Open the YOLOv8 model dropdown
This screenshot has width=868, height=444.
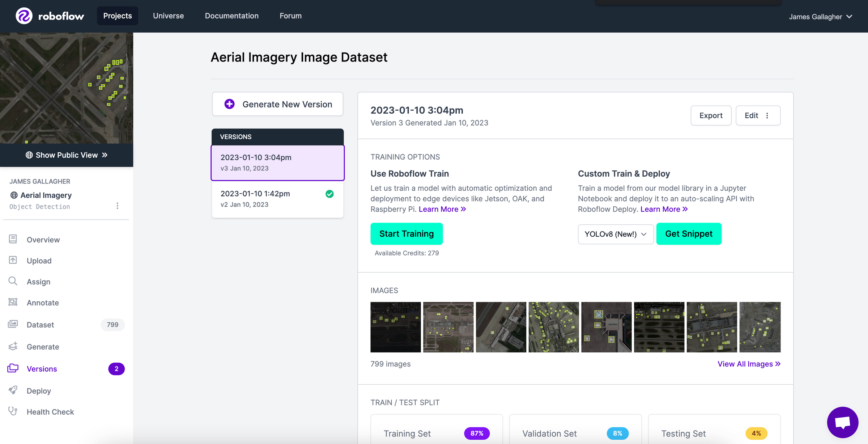click(x=615, y=234)
